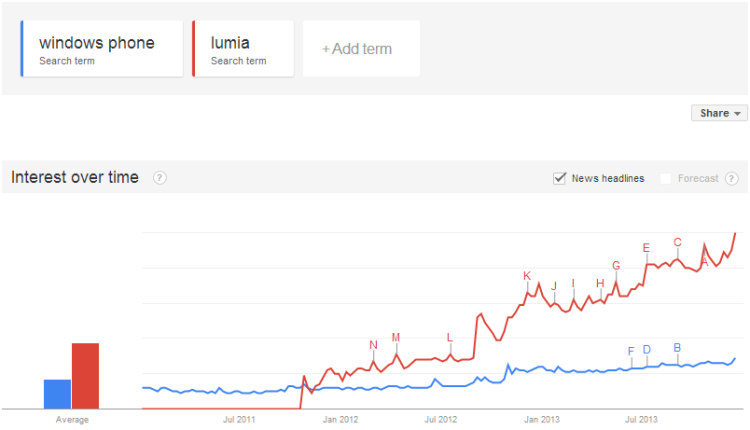Image resolution: width=750 pixels, height=430 pixels.
Task: Click the help icon beside Forecast
Action: click(x=731, y=178)
